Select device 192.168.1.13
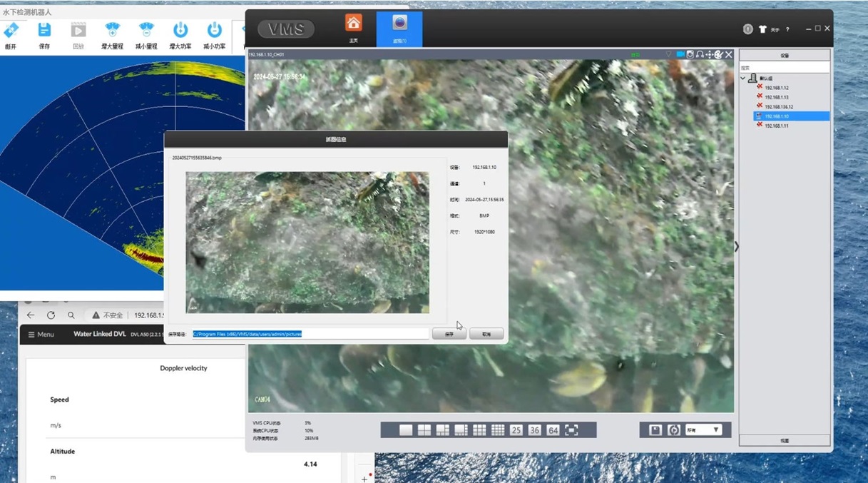 [776, 97]
